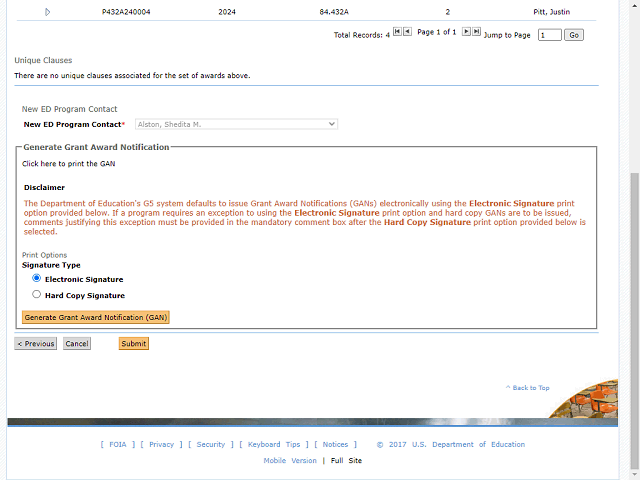Open the Notices footer link
This screenshot has width=640, height=480.
click(x=335, y=444)
